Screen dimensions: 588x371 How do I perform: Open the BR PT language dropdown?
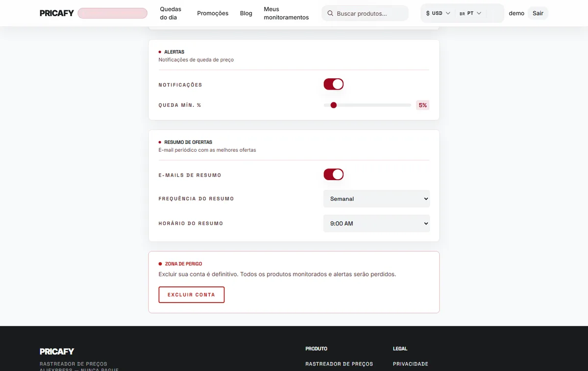(470, 13)
